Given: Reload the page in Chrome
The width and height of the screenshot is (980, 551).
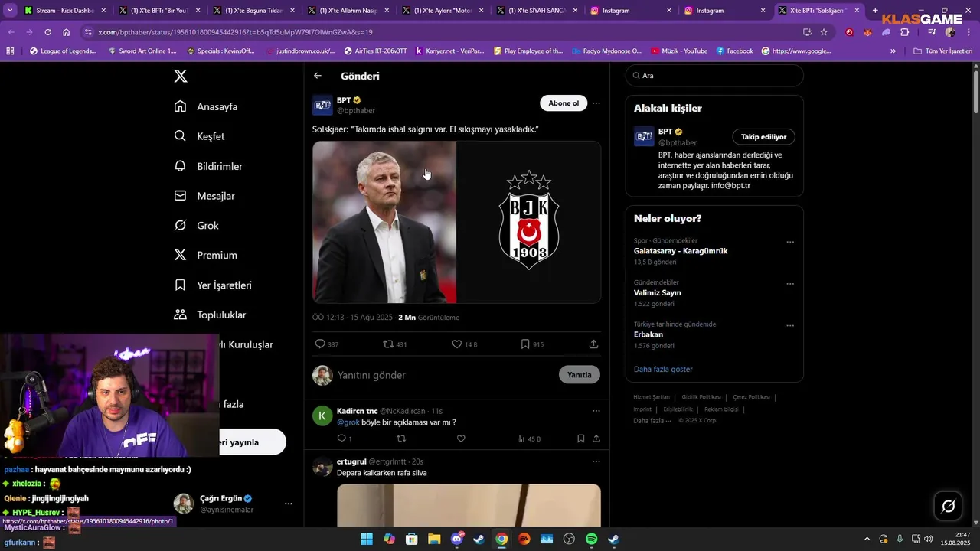Looking at the screenshot, I should 47,32.
